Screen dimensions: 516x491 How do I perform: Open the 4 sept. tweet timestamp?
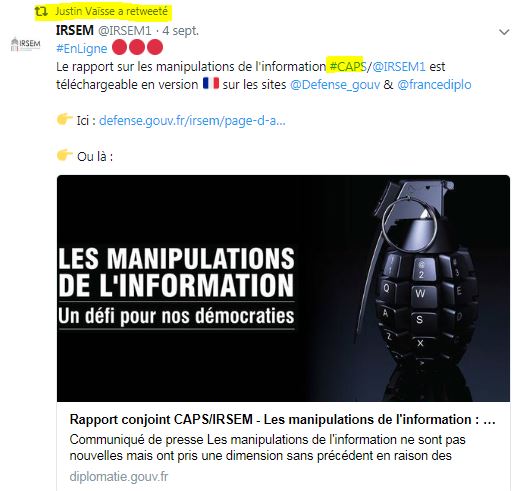(180, 31)
